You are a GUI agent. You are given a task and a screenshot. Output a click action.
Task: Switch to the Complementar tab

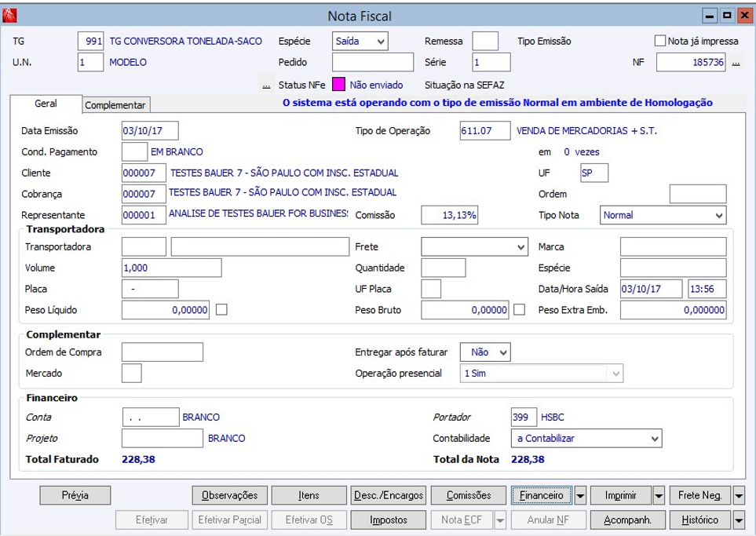(x=115, y=105)
